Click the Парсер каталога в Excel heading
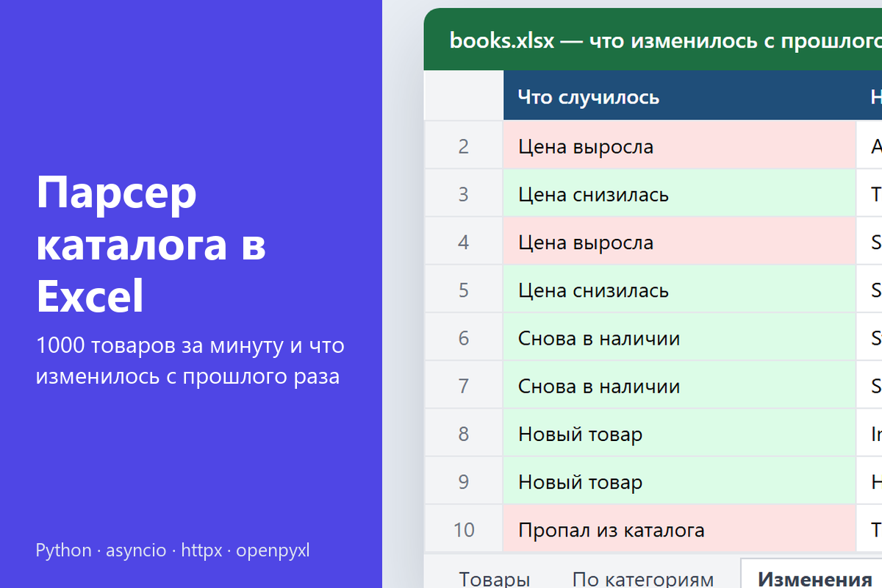882x588 pixels. [151, 245]
